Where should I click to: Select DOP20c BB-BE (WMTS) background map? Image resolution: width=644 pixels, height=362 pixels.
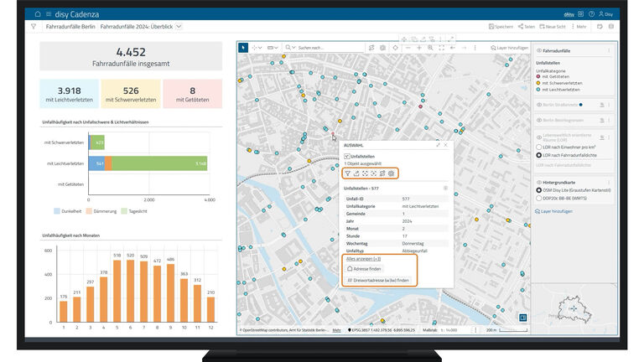tap(539, 199)
